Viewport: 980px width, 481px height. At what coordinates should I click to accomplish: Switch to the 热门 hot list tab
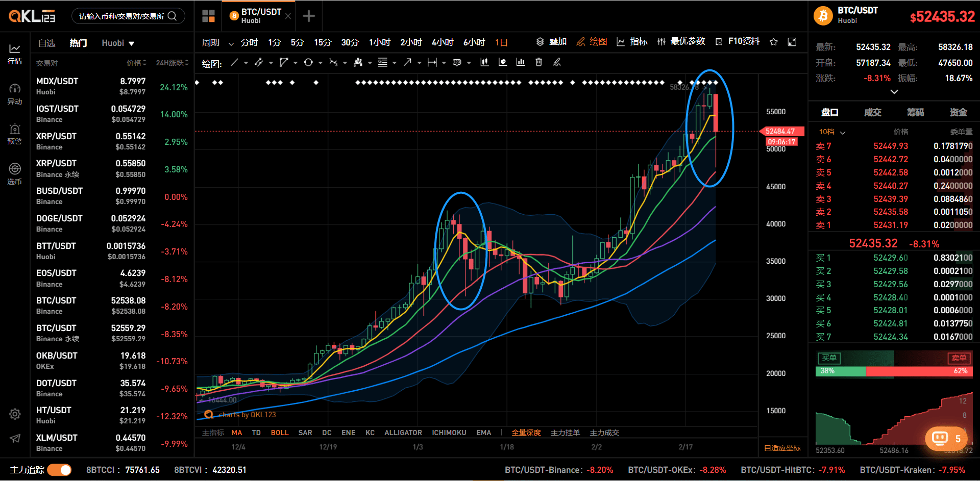[78, 43]
